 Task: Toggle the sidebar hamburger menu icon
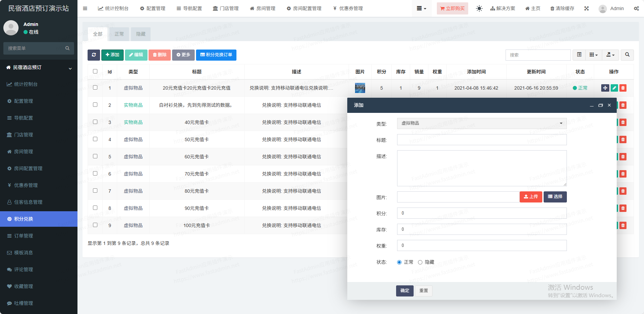point(85,8)
